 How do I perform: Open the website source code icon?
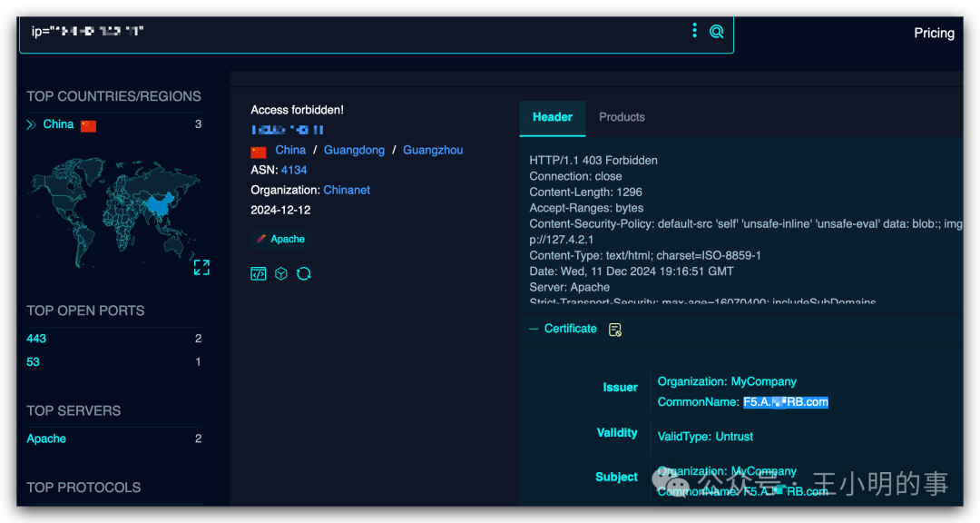258,273
